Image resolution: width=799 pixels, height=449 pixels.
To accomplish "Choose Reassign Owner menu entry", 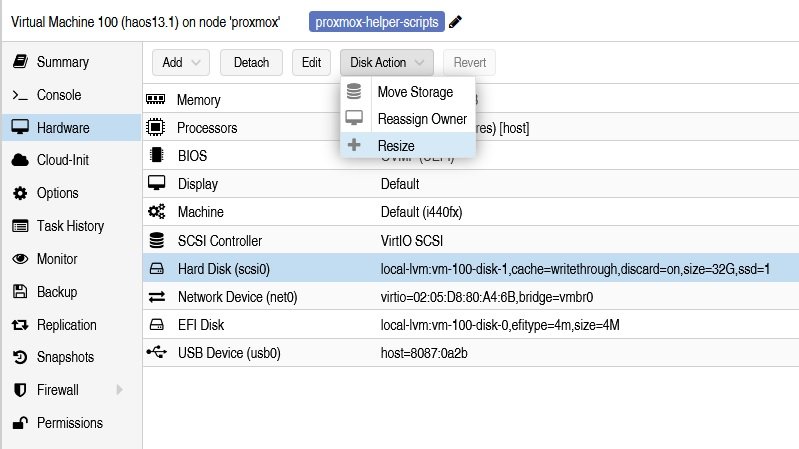I will point(421,118).
